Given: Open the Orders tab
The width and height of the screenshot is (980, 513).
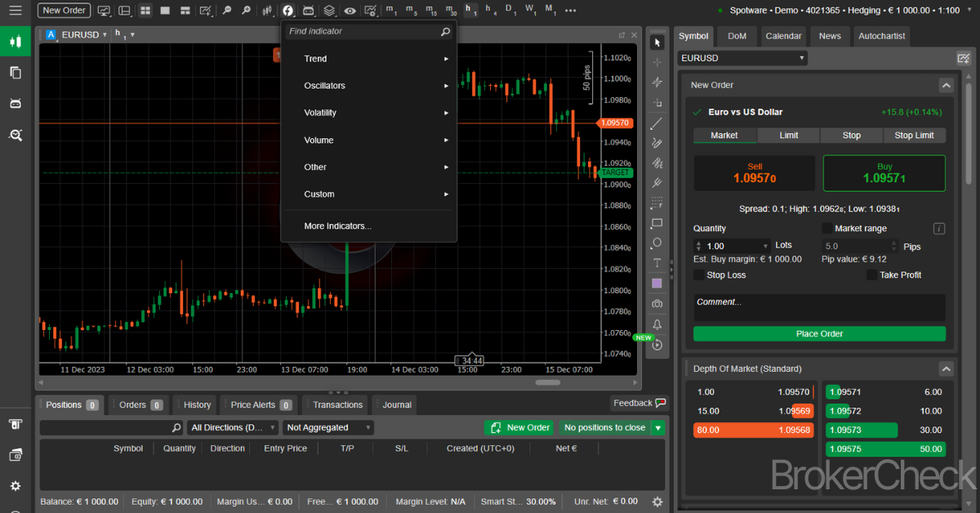Looking at the screenshot, I should pyautogui.click(x=138, y=404).
